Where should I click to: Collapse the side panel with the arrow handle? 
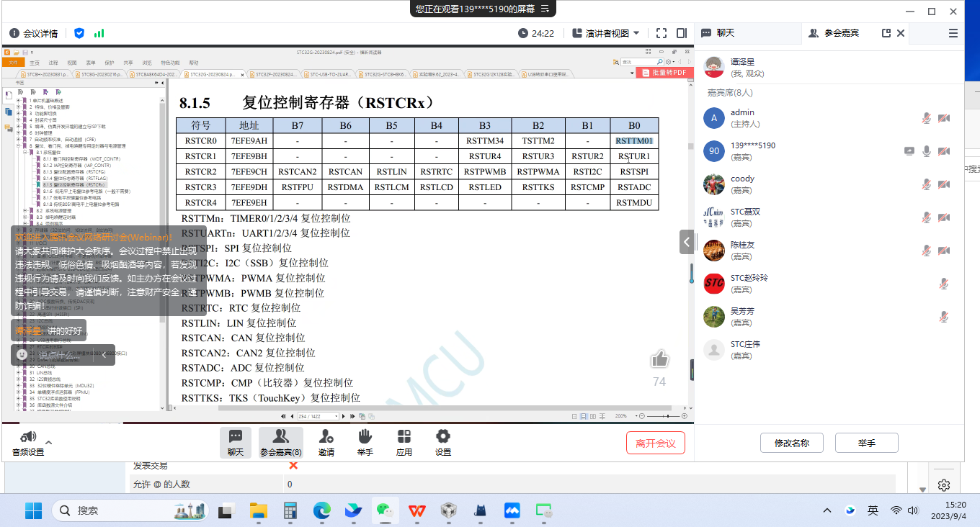click(x=687, y=242)
